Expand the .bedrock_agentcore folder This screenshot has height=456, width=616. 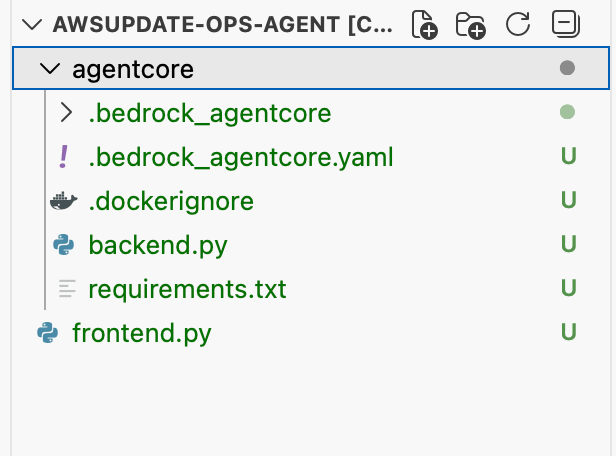pos(67,113)
